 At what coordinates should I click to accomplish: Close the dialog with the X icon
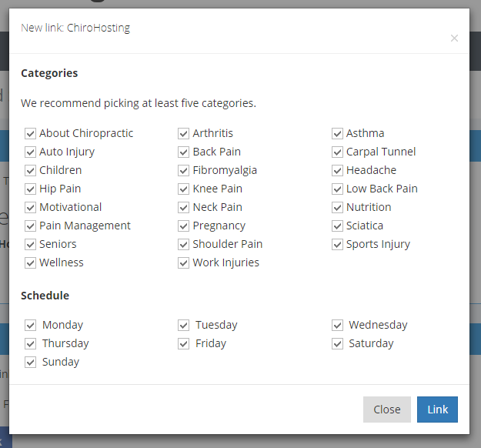click(x=454, y=38)
